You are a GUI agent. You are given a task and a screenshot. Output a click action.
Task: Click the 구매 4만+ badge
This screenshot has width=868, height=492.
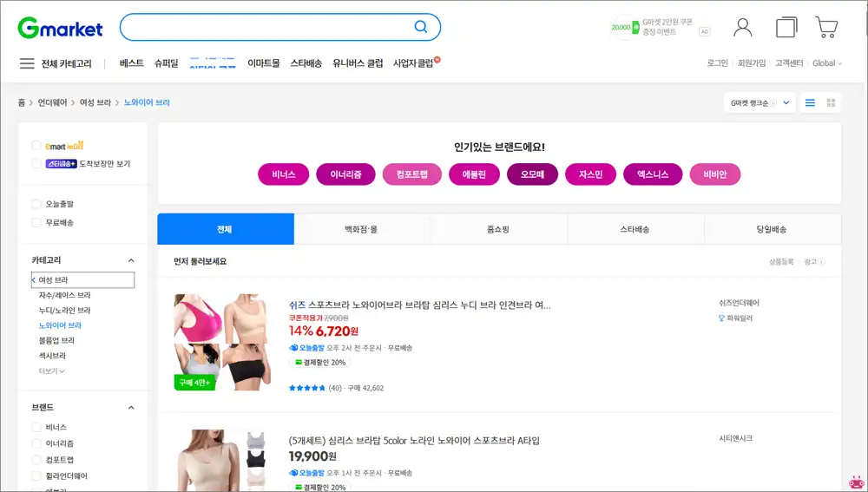194,383
